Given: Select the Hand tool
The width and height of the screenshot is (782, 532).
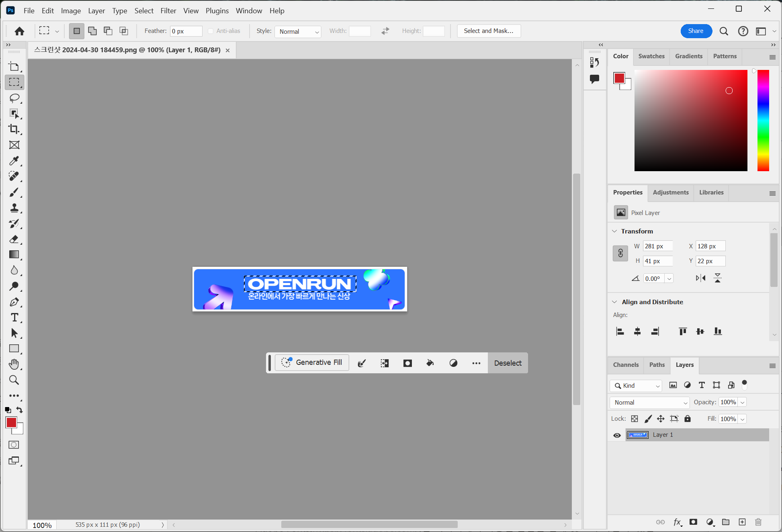Looking at the screenshot, I should (14, 364).
